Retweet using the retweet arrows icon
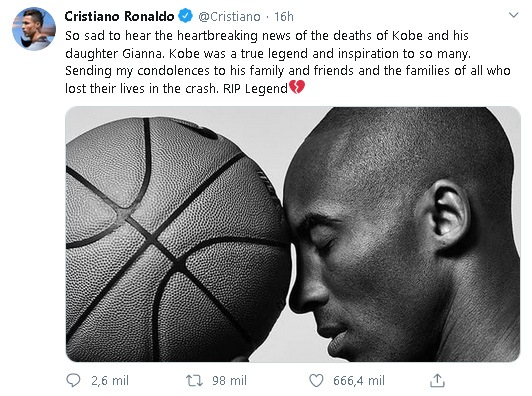The width and height of the screenshot is (532, 396). tap(194, 380)
